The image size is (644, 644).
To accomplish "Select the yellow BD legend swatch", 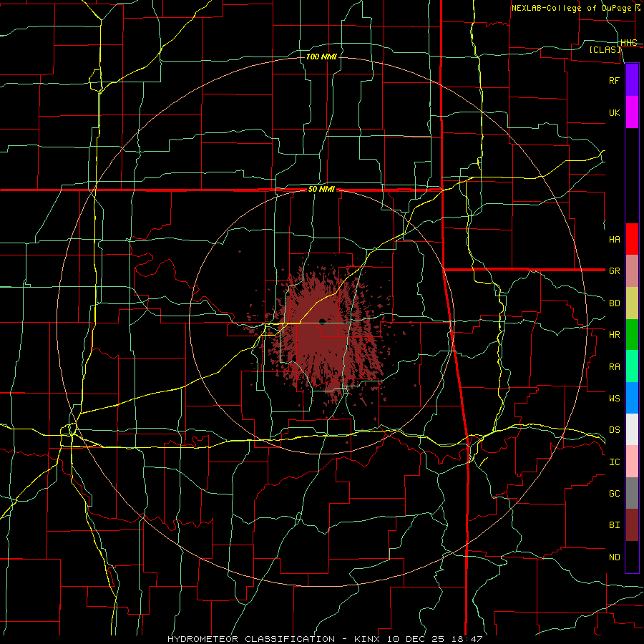I will (632, 303).
